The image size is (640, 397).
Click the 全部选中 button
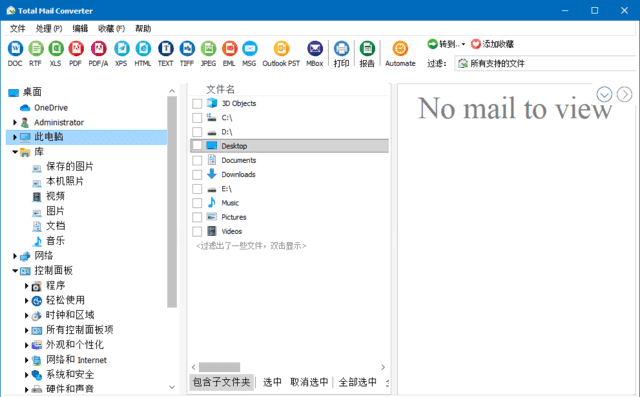pos(358,382)
